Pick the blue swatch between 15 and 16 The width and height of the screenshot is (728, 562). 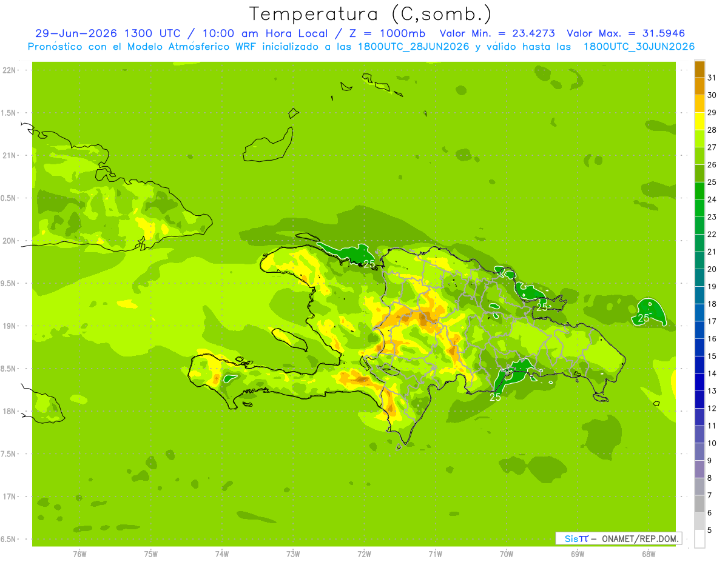(x=699, y=347)
